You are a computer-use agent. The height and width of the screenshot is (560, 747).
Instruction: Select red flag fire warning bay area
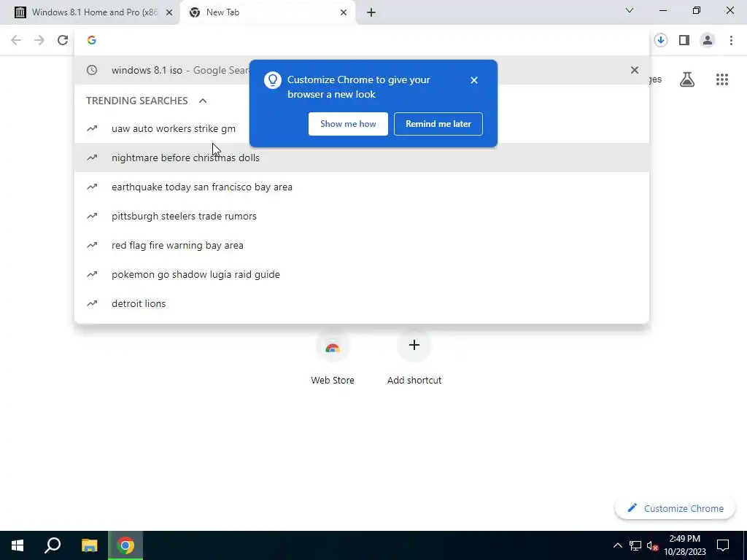(x=362, y=245)
